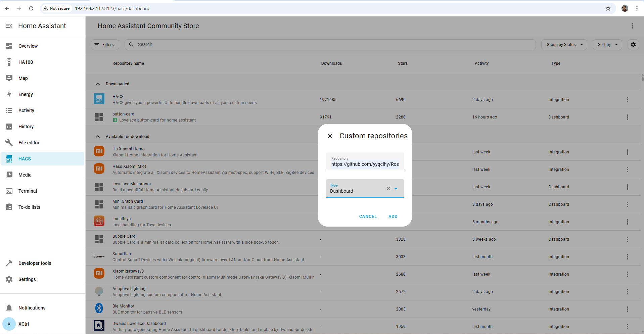644x334 pixels.
Task: Collapse the Home Assistant sidebar menu icon
Action: pos(9,26)
